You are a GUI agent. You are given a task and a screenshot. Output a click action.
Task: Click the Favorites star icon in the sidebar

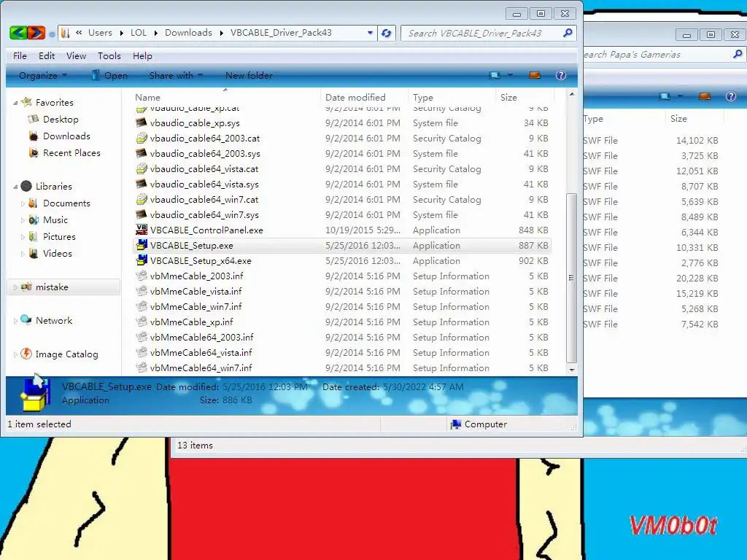pyautogui.click(x=27, y=102)
